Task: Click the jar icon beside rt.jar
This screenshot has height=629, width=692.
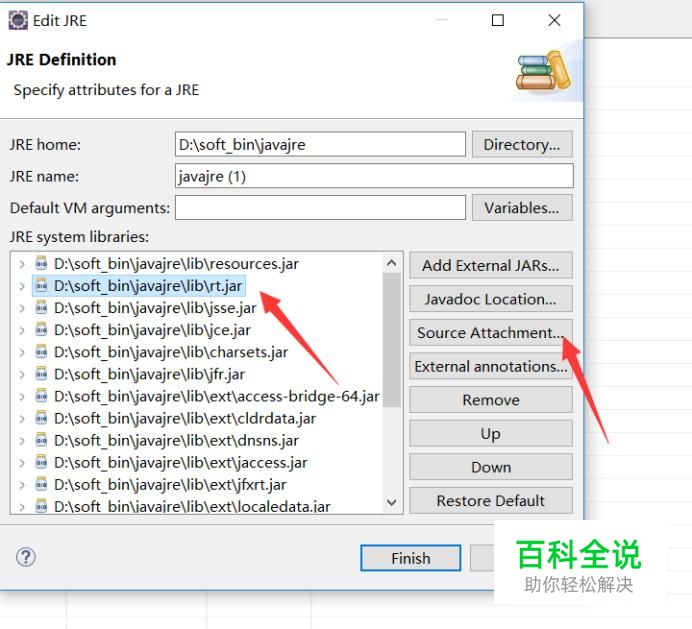Action: click(x=41, y=285)
